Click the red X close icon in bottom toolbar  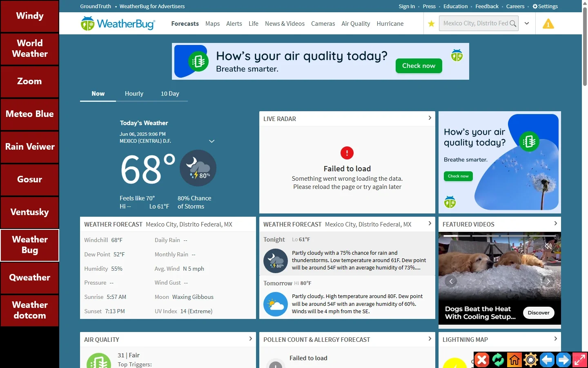coord(482,360)
